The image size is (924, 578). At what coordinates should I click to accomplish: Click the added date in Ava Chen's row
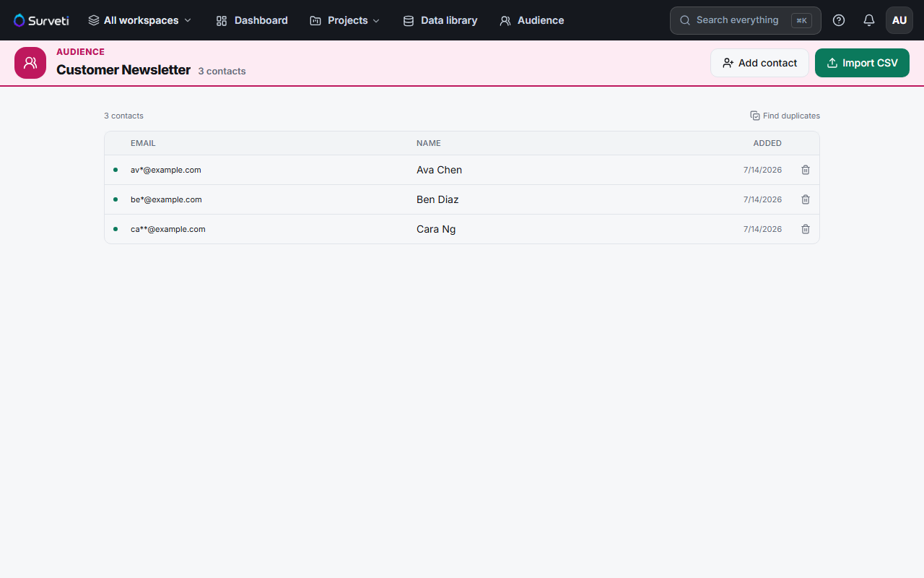(x=762, y=170)
